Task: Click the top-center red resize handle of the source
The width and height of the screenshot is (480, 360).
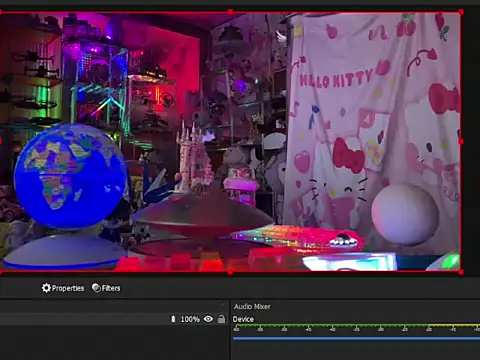Action: pos(230,12)
